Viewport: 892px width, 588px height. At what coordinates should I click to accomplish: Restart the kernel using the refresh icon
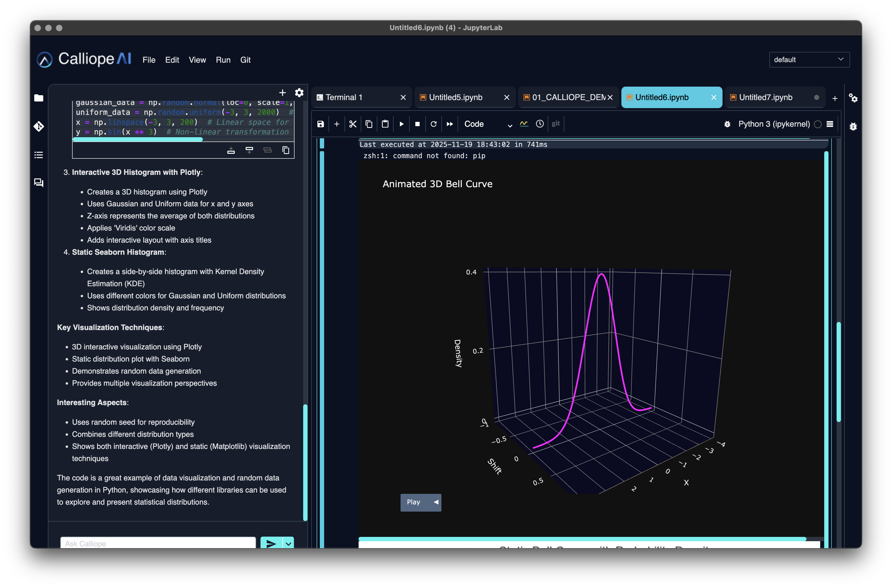coord(434,124)
